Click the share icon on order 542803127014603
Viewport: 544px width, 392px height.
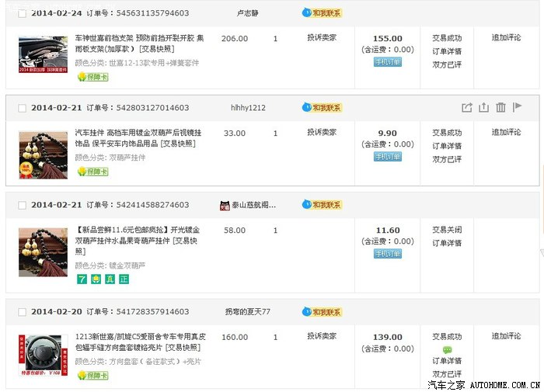pyautogui.click(x=466, y=108)
